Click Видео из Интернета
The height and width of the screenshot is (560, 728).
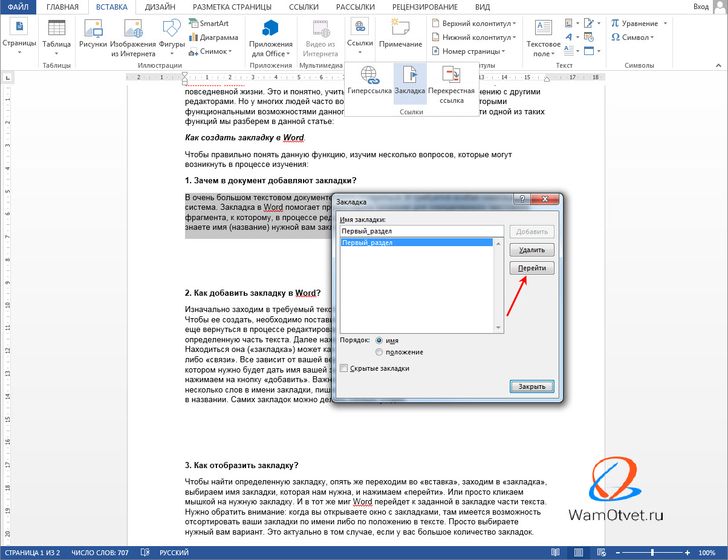point(320,37)
